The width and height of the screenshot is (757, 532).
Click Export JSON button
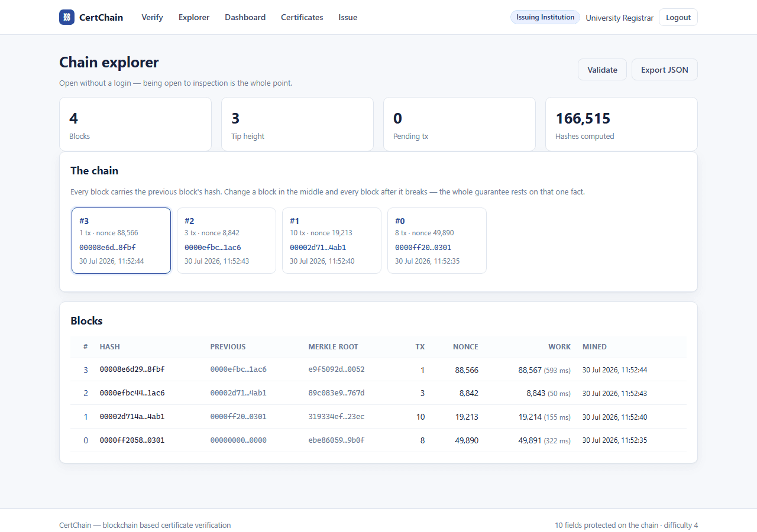point(665,69)
